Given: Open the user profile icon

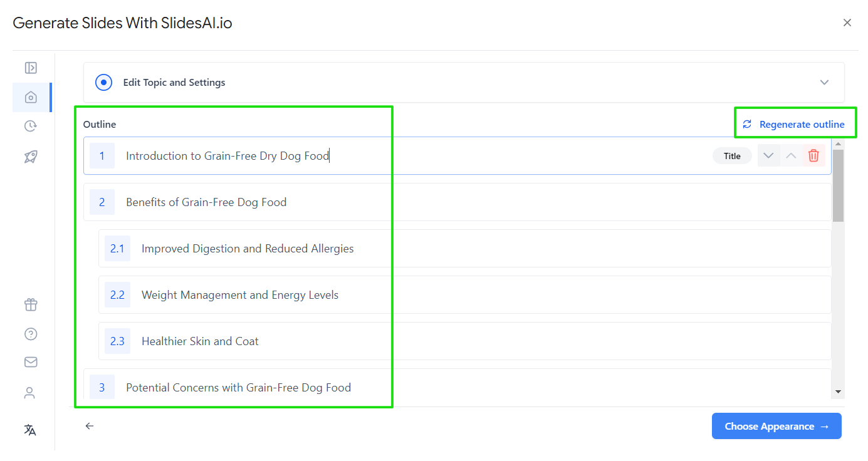Looking at the screenshot, I should pyautogui.click(x=29, y=393).
